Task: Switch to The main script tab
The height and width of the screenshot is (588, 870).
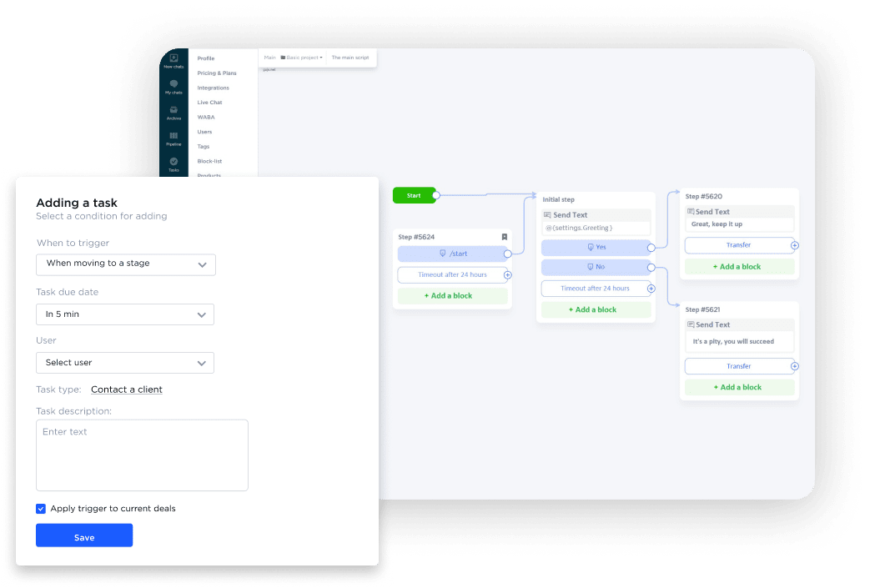Action: click(x=352, y=58)
